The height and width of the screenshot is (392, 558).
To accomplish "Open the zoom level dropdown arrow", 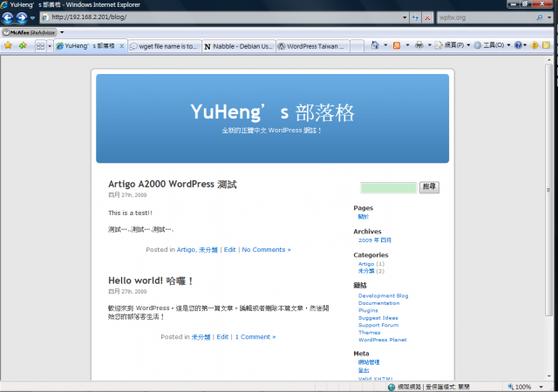I will [541, 387].
